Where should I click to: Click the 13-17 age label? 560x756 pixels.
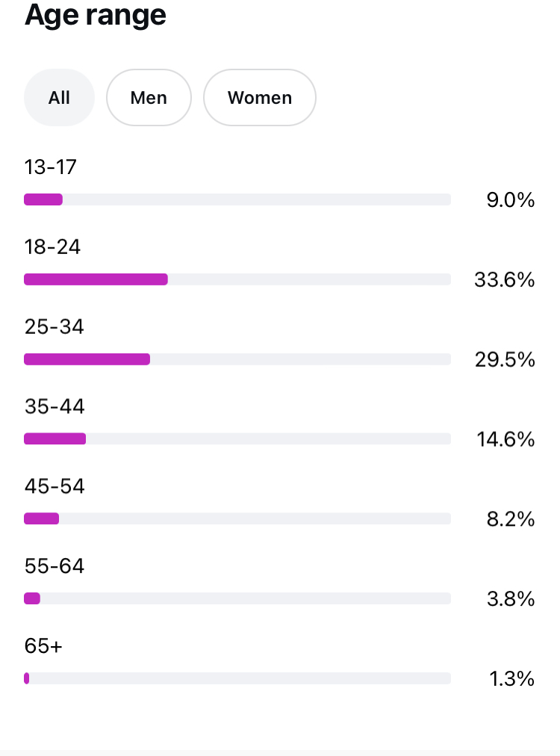51,167
